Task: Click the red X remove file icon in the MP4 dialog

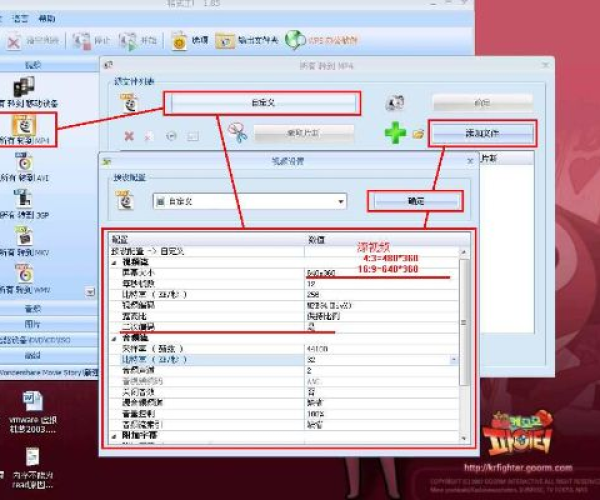Action: 129,136
